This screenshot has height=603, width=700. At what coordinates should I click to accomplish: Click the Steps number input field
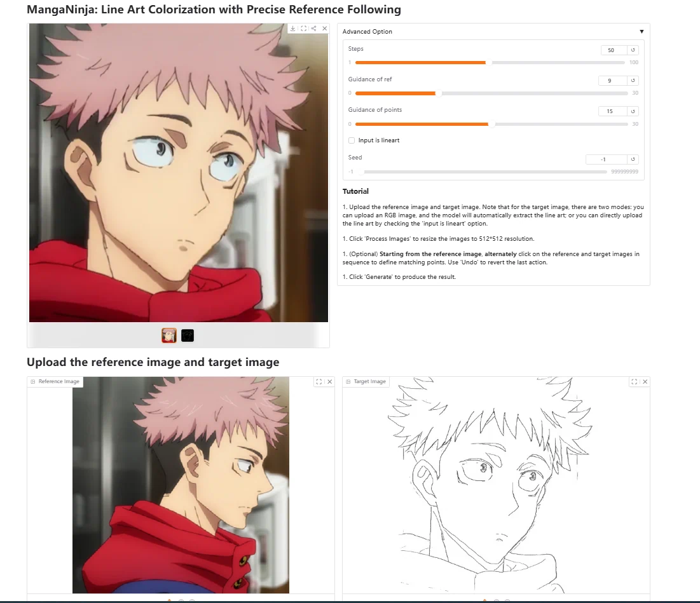pyautogui.click(x=614, y=50)
